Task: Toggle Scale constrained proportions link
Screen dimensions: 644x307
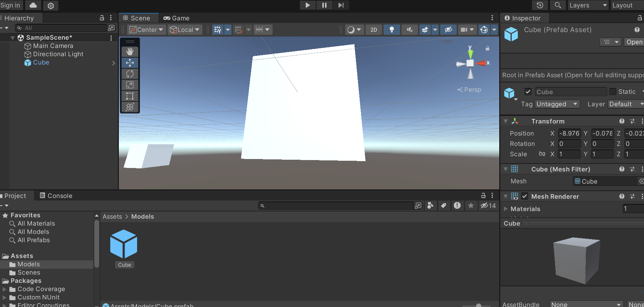Action: (x=542, y=154)
